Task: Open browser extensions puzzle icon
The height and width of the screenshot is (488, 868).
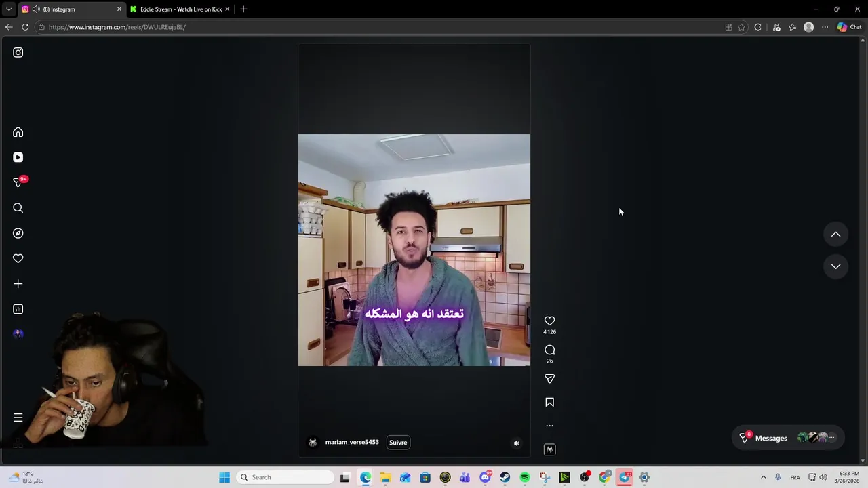Action: pyautogui.click(x=758, y=27)
